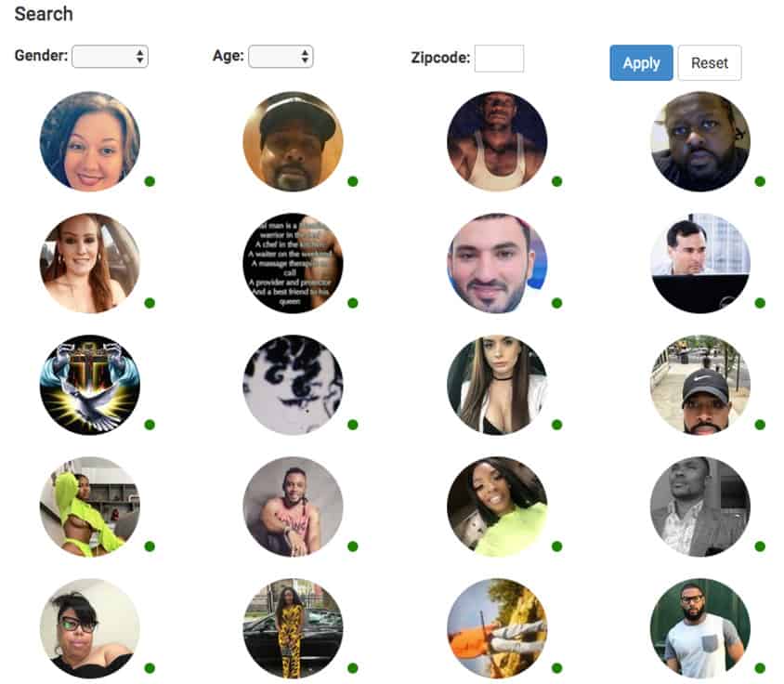The width and height of the screenshot is (784, 684).
Task: Open the Gender dropdown
Action: coord(110,56)
